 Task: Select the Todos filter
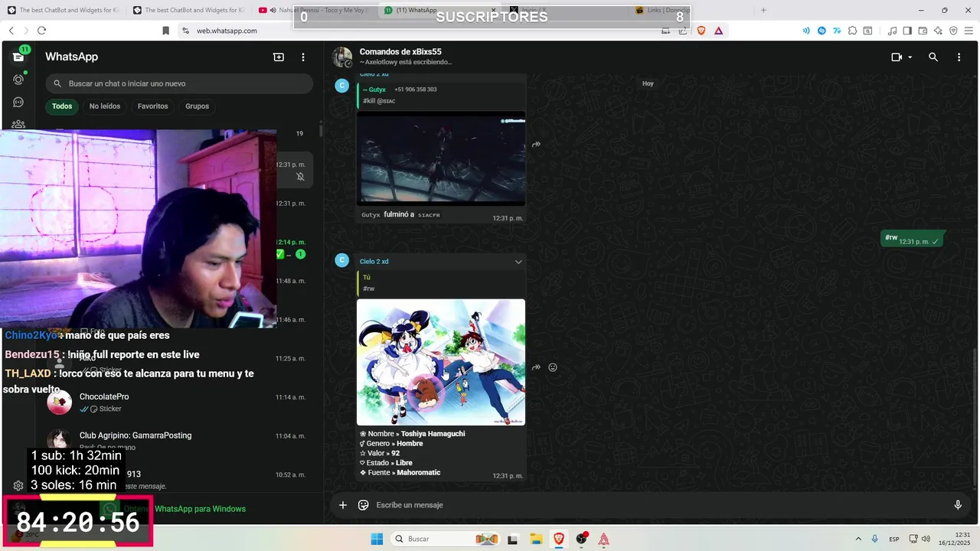pyautogui.click(x=62, y=106)
